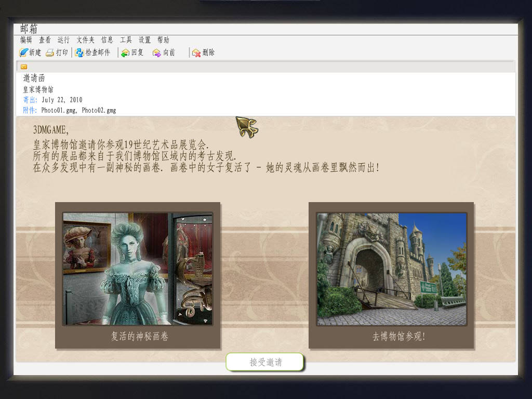Viewport: 532px width, 399px height.
Task: Open the 工具 menu
Action: click(x=126, y=40)
